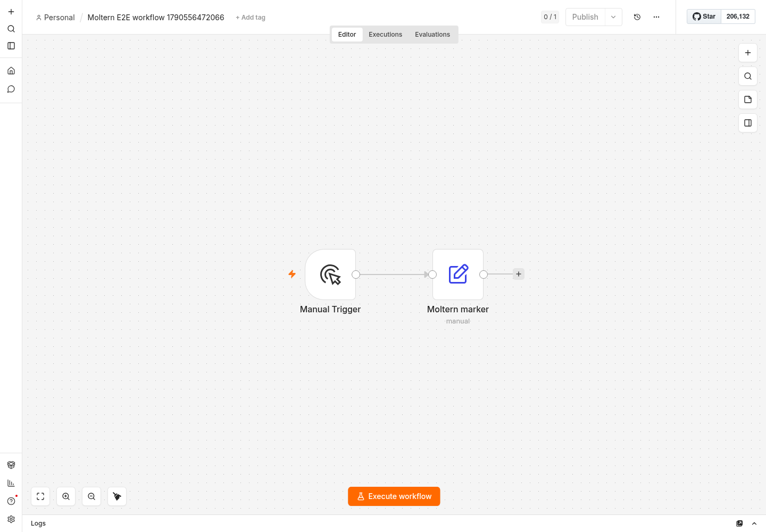Click the 0 / 1 counter badge
This screenshot has width=766, height=532.
550,17
